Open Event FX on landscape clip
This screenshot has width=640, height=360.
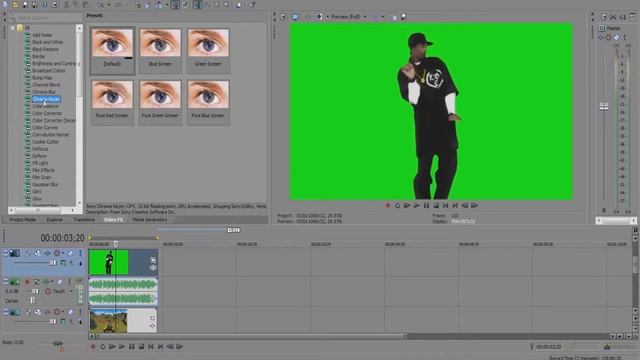coord(152,326)
